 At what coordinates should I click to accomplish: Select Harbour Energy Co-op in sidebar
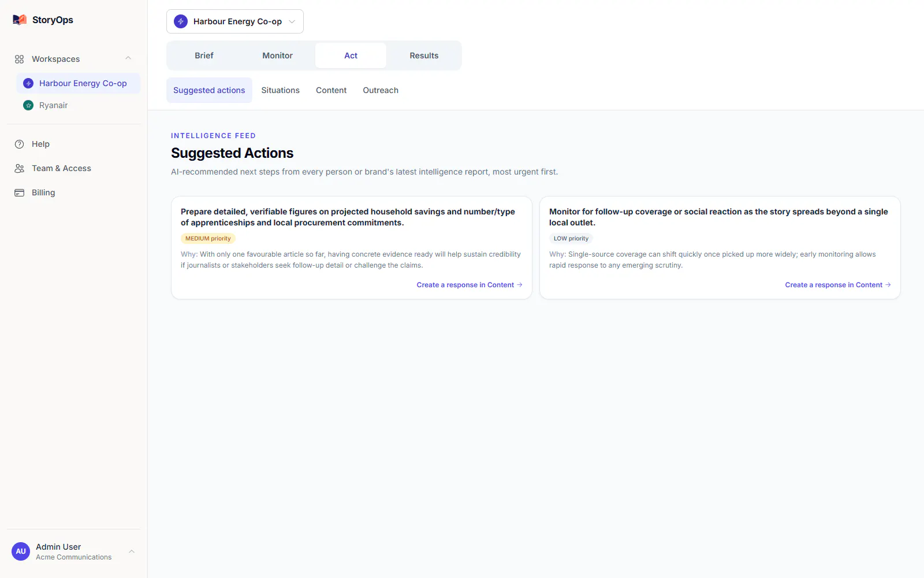78,83
